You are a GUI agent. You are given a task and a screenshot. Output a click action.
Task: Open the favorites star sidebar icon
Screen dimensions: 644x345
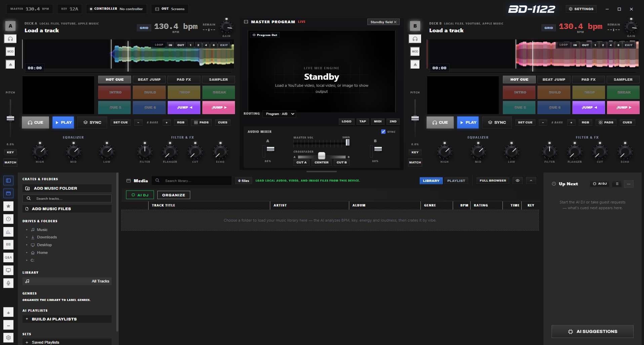point(8,206)
